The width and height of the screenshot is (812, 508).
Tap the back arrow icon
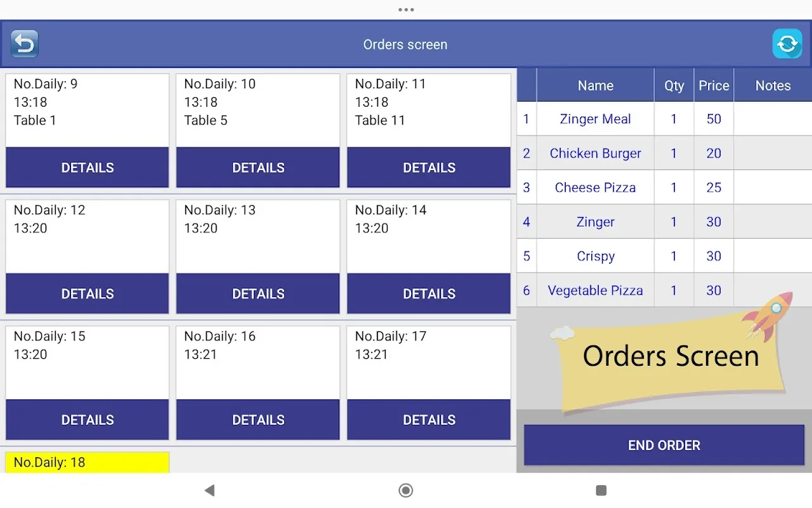click(25, 44)
